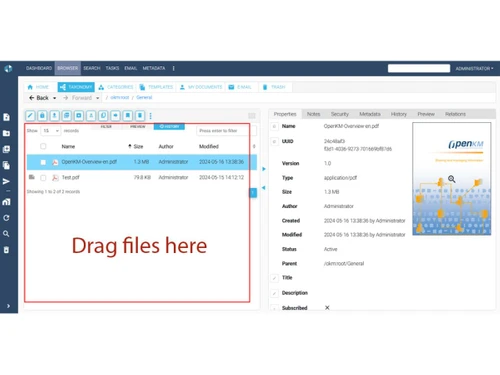The height and width of the screenshot is (375, 500).
Task: Open the toolbar's three-dot more options
Action: pyautogui.click(x=150, y=116)
